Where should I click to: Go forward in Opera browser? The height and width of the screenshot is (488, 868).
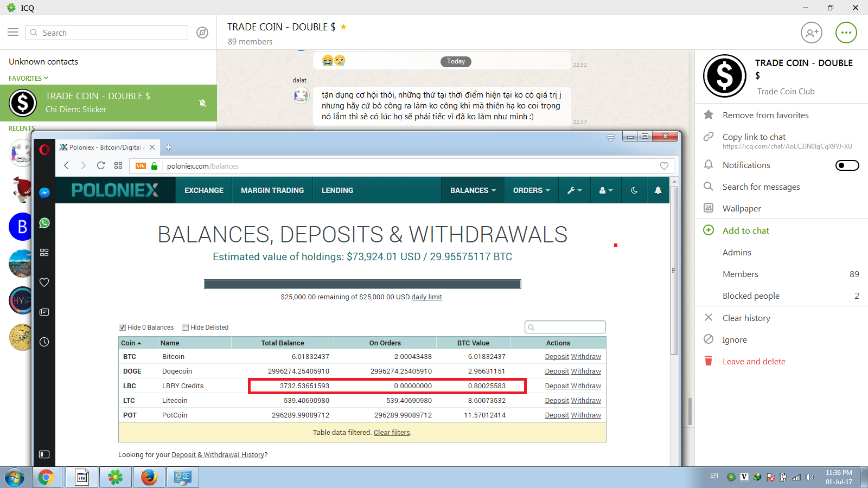84,165
